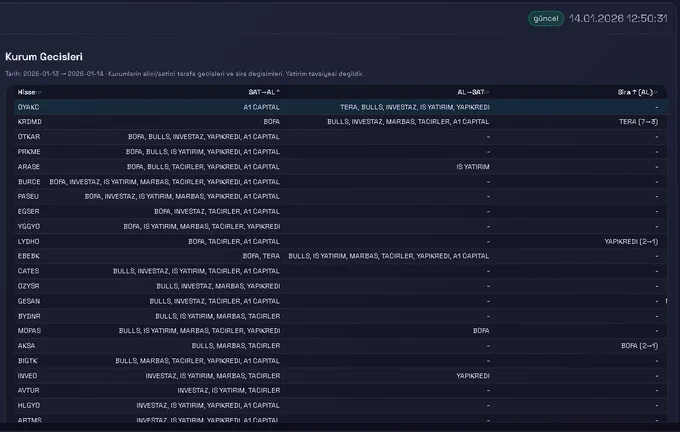This screenshot has width=680, height=432.
Task: Click A1 CAPITAL in OYAKC SAT→AL cell
Action: coord(262,107)
